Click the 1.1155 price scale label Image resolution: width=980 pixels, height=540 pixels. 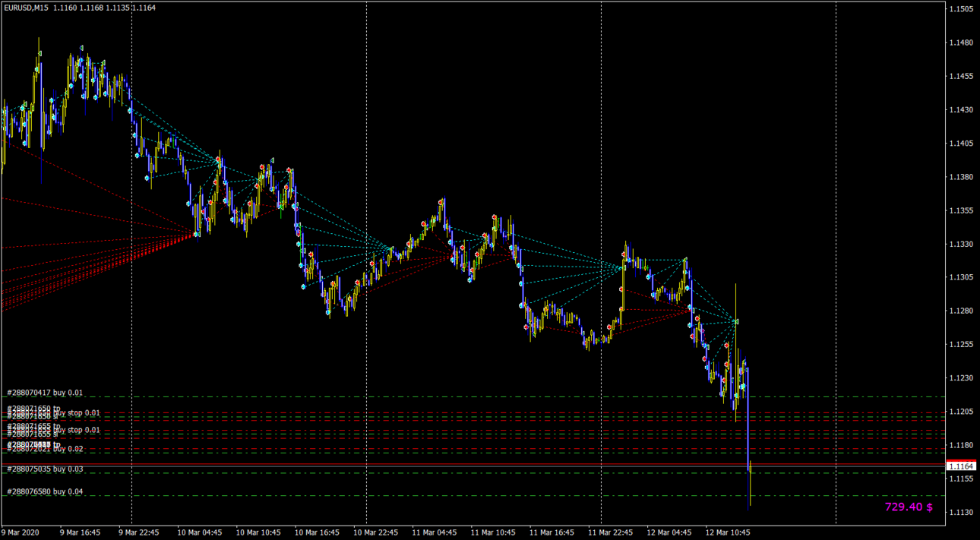click(961, 478)
